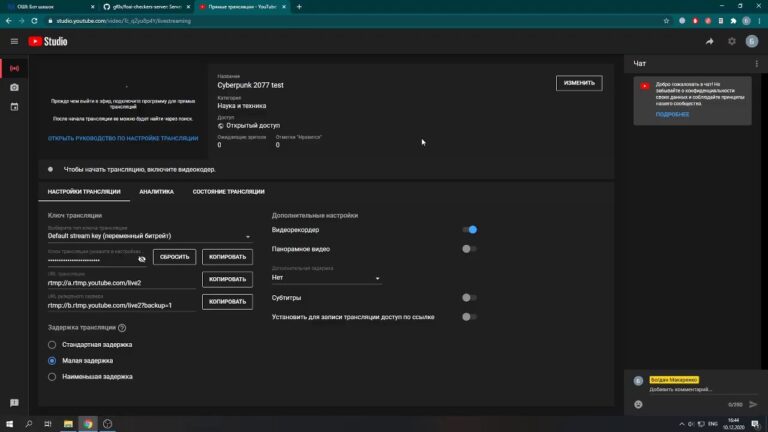The height and width of the screenshot is (432, 768).
Task: Open File Explorer from the taskbar
Action: (x=68, y=424)
